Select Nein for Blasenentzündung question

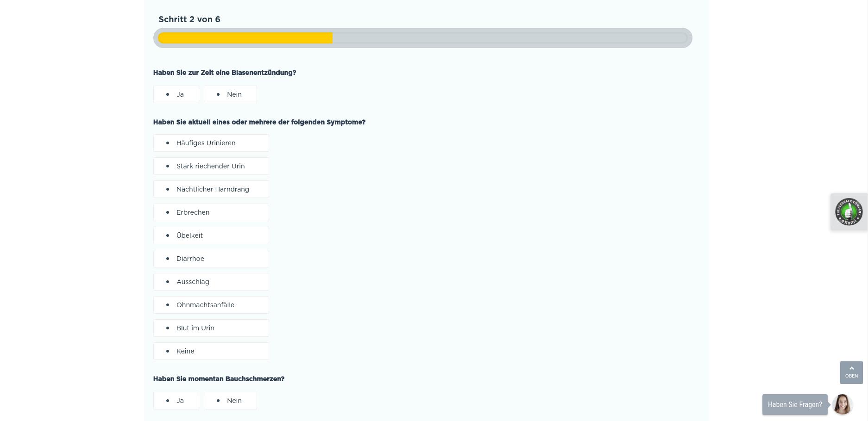[230, 94]
